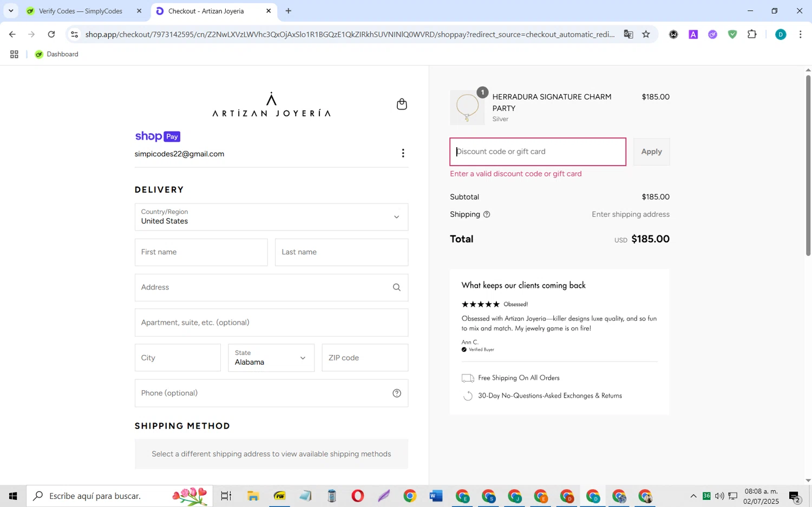Click the Herradura charm product thumbnail
Screen dimensions: 812x507
point(467,108)
